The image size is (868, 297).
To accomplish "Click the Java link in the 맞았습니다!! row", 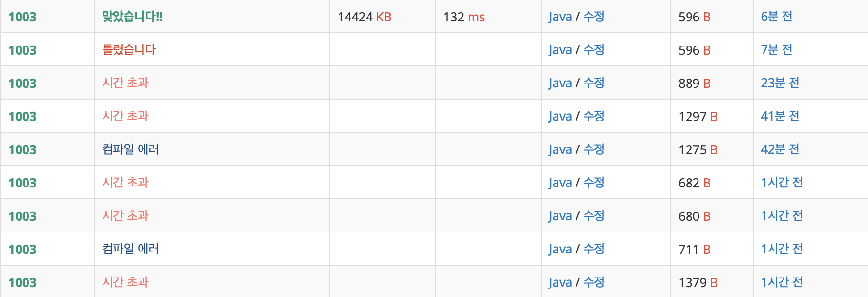I will 560,17.
